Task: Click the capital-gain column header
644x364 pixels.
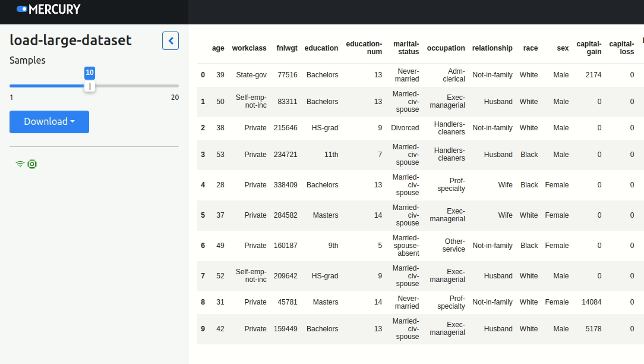Action: [x=589, y=48]
